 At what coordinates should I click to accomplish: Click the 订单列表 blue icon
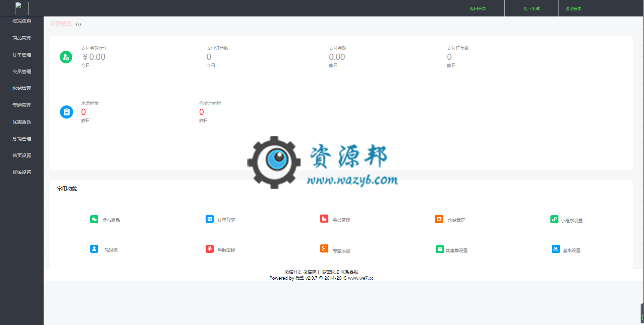(210, 219)
